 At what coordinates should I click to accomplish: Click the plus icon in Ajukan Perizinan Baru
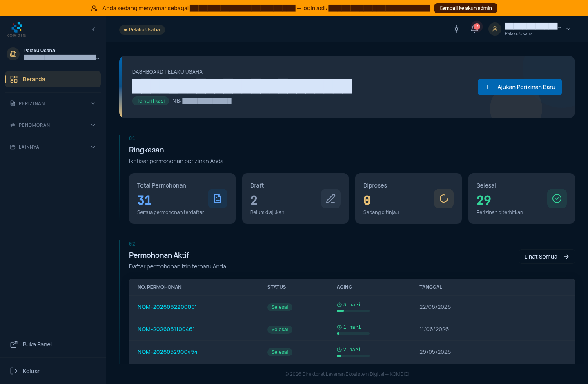[488, 87]
